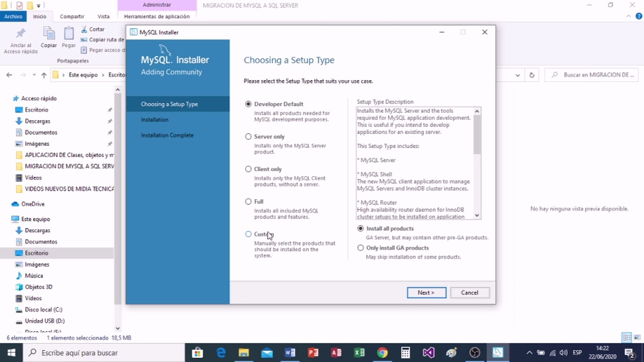Open Microsoft Store from taskbar
This screenshot has height=362, width=644.
[x=198, y=353]
